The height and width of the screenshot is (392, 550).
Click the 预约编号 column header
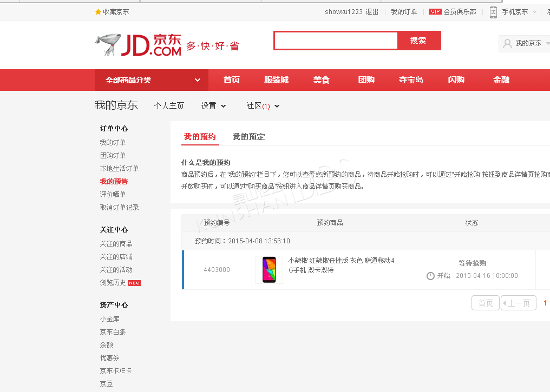tap(217, 223)
